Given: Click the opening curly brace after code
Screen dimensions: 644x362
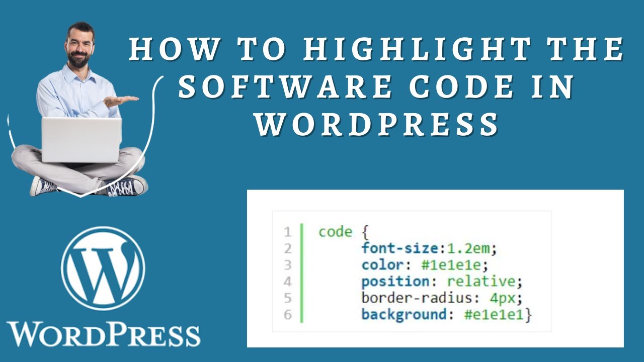Looking at the screenshot, I should pyautogui.click(x=366, y=232).
